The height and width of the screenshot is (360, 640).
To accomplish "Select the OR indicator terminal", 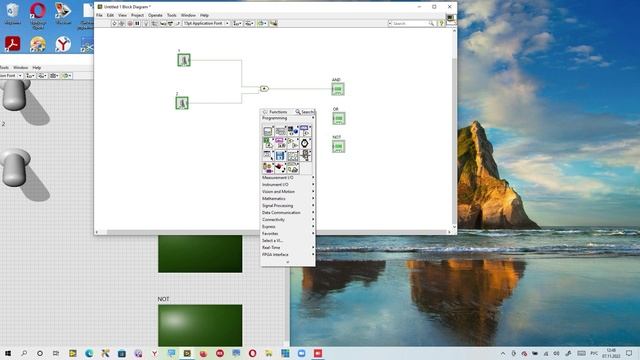I will [338, 118].
